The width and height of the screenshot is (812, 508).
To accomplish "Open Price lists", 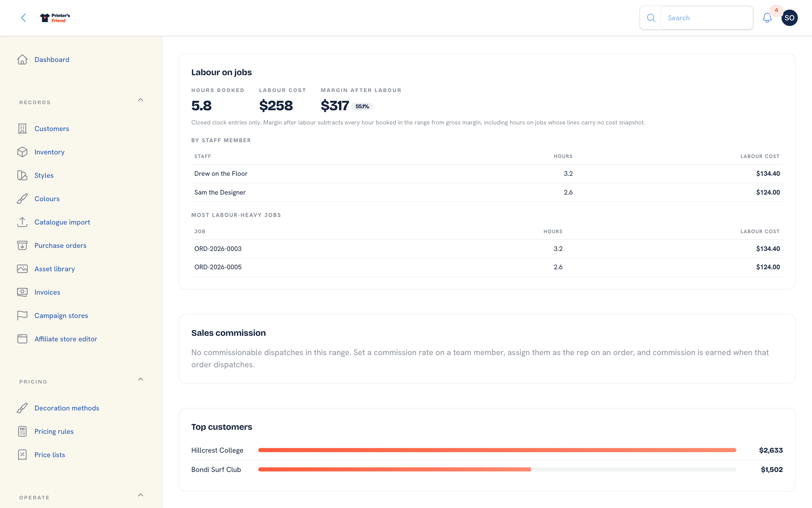I will coord(50,455).
